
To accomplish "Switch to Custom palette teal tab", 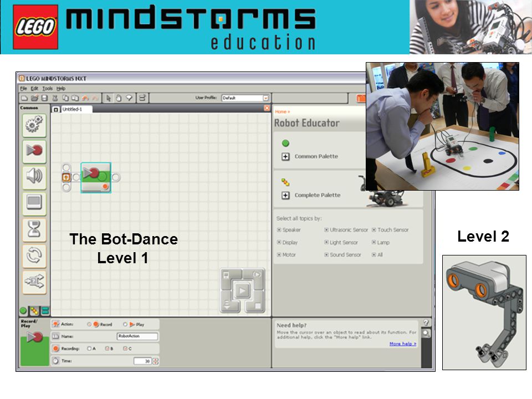I will point(45,310).
